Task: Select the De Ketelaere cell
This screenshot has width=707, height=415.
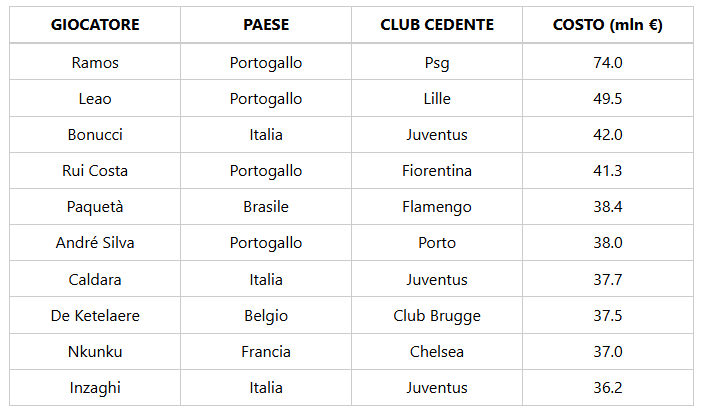Action: pyautogui.click(x=95, y=315)
